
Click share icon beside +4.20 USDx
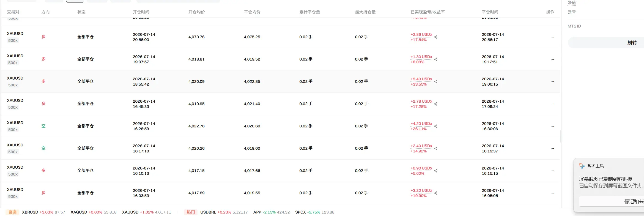436,126
